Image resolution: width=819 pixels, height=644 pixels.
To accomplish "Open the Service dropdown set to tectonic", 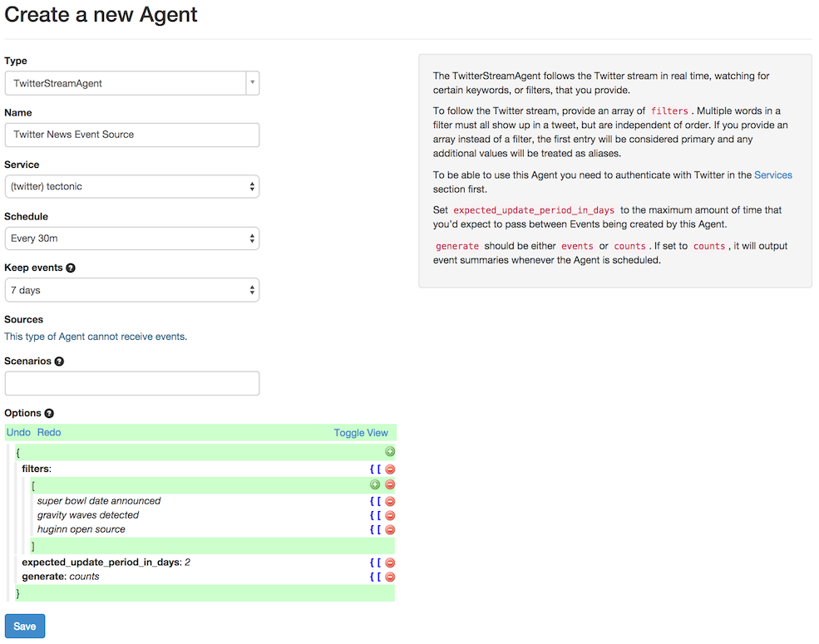I will tap(132, 187).
